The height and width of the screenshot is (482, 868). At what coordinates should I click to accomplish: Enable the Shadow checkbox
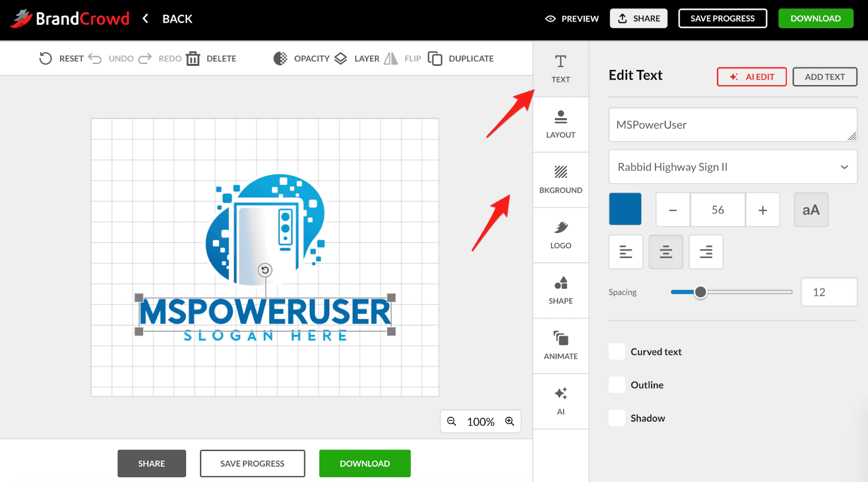point(617,418)
